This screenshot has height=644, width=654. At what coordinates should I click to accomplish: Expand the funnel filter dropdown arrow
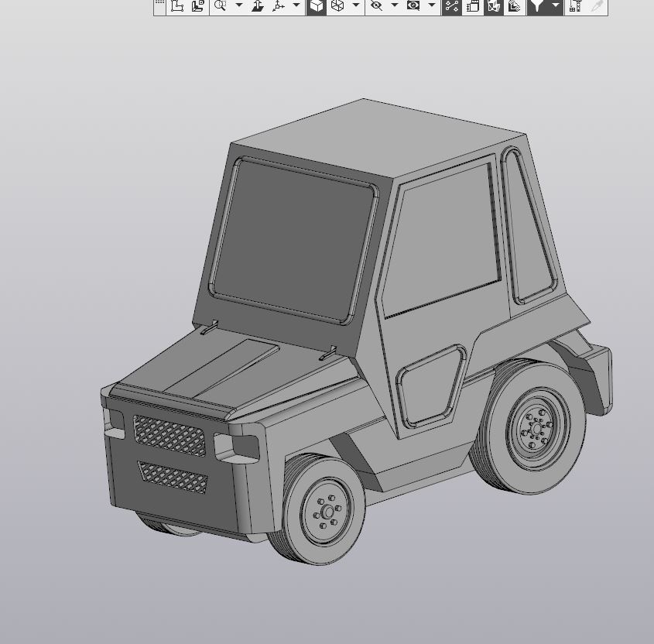(x=555, y=6)
